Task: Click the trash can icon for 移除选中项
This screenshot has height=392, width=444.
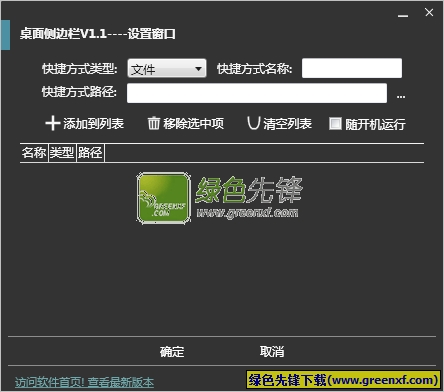Action: click(154, 123)
